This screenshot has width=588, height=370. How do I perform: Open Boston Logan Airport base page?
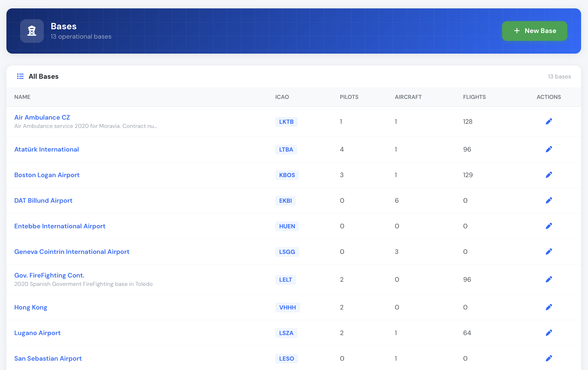coord(47,175)
